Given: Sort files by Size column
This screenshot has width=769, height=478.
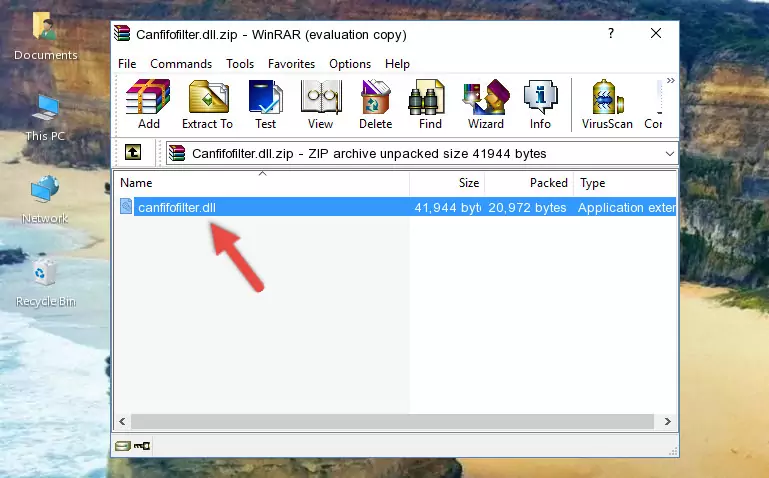Looking at the screenshot, I should pos(447,183).
